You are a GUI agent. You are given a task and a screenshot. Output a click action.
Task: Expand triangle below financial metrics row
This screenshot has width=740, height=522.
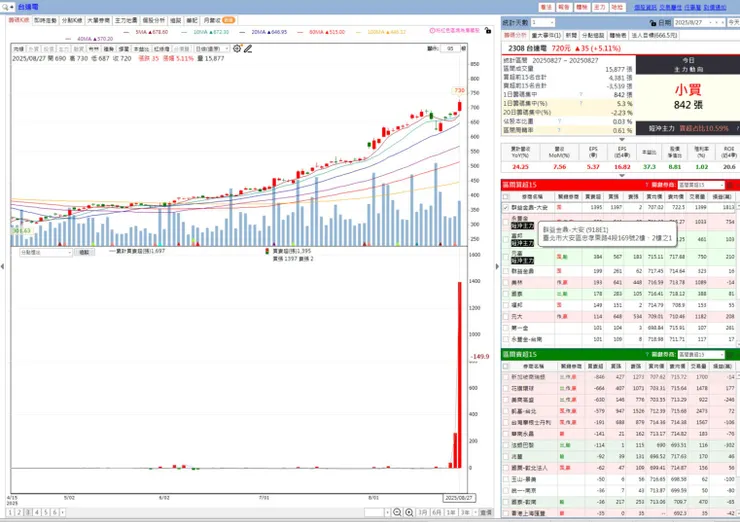click(622, 176)
